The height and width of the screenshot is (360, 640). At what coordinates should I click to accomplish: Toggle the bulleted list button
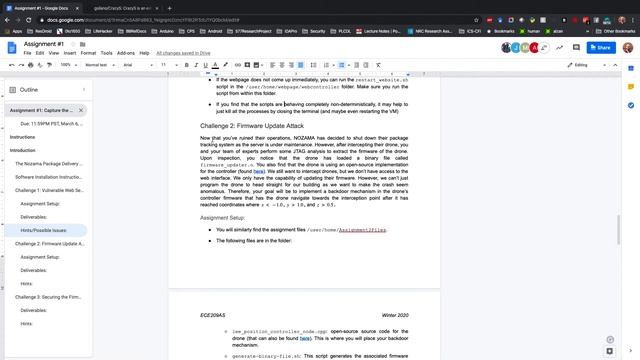coord(342,65)
